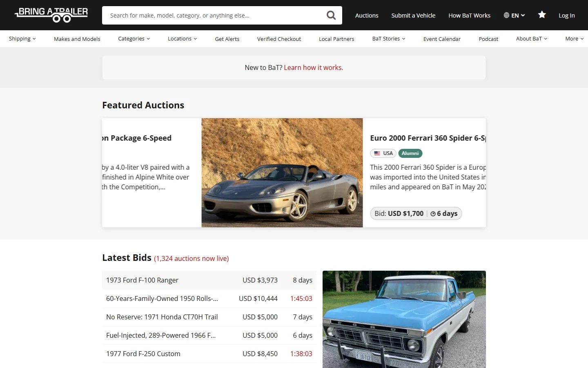
Task: Expand the More menu
Action: click(575, 39)
